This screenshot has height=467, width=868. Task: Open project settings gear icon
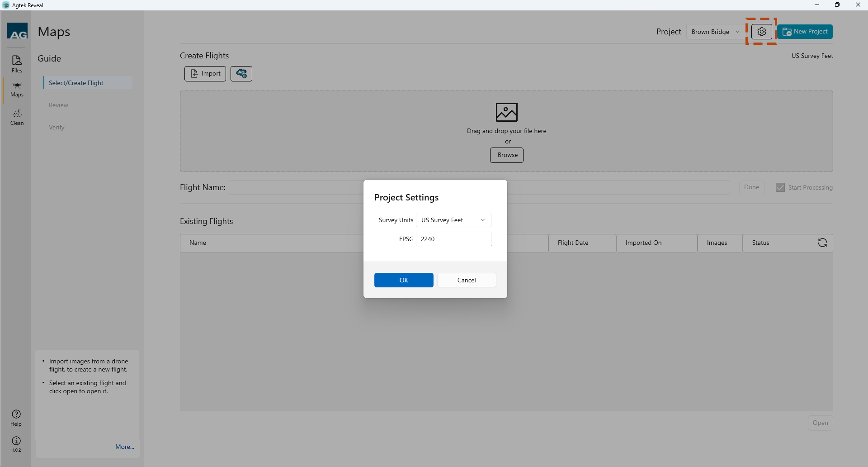click(x=761, y=32)
